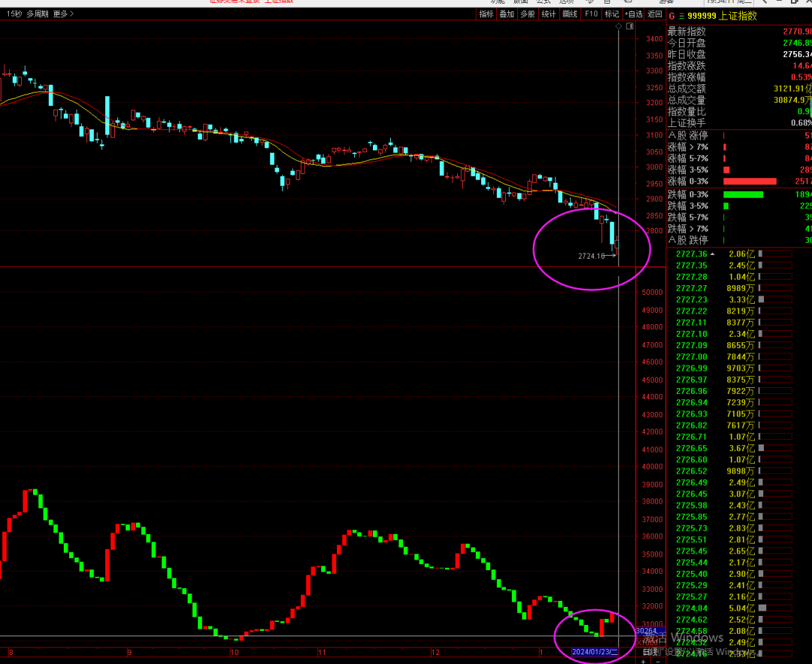The width and height of the screenshot is (812, 664).
Task: Open the 多股 multi-stock view
Action: click(527, 14)
